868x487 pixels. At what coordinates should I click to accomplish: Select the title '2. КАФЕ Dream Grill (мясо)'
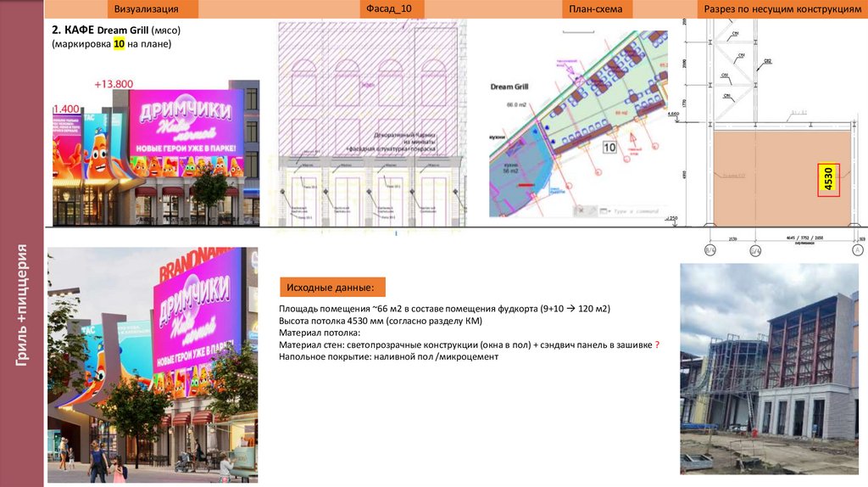point(116,30)
